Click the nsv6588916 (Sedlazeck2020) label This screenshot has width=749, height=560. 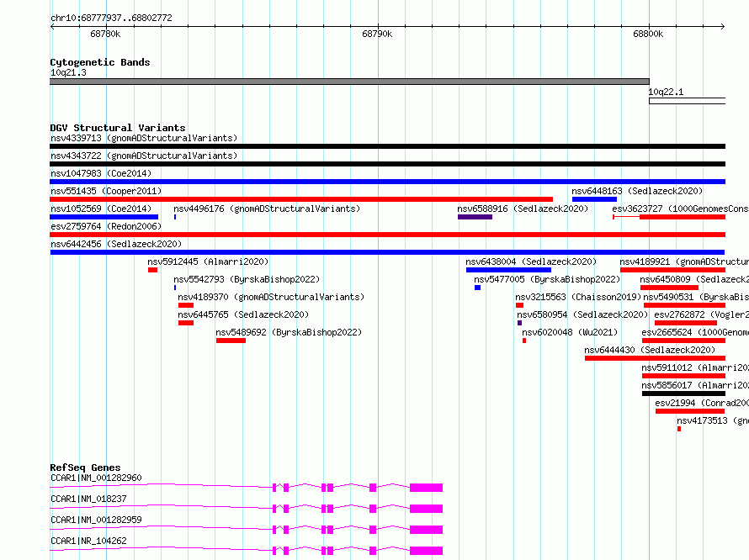tap(523, 209)
